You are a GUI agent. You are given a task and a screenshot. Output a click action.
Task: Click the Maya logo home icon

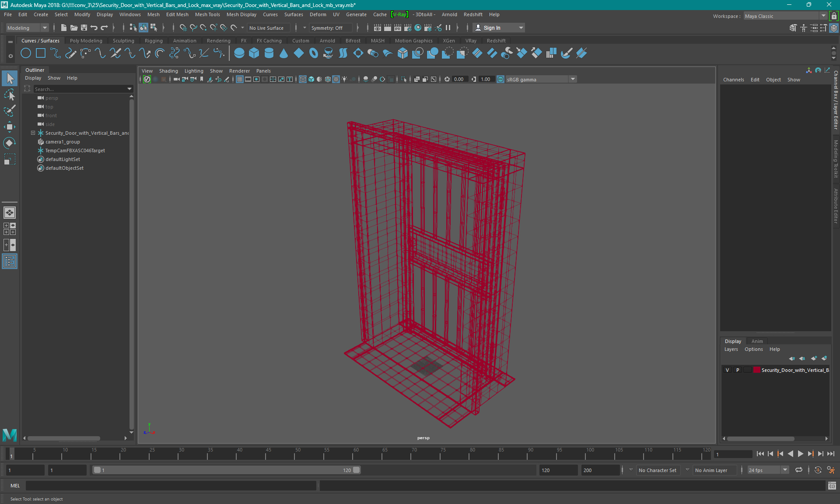[x=10, y=435]
